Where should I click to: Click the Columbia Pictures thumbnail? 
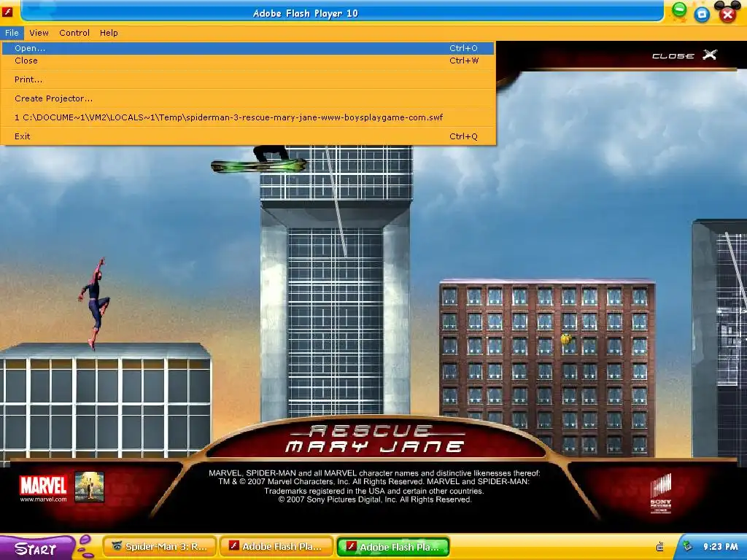(x=89, y=486)
